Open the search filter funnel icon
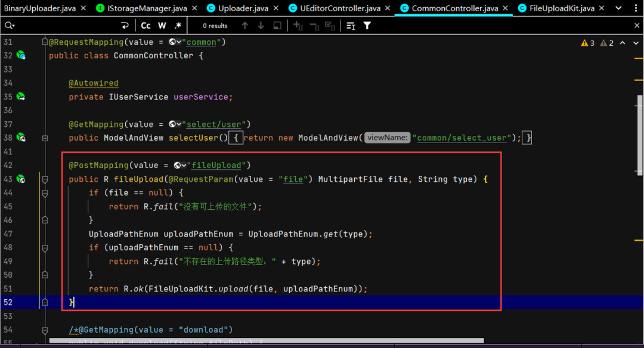644x348 pixels. pyautogui.click(x=367, y=26)
